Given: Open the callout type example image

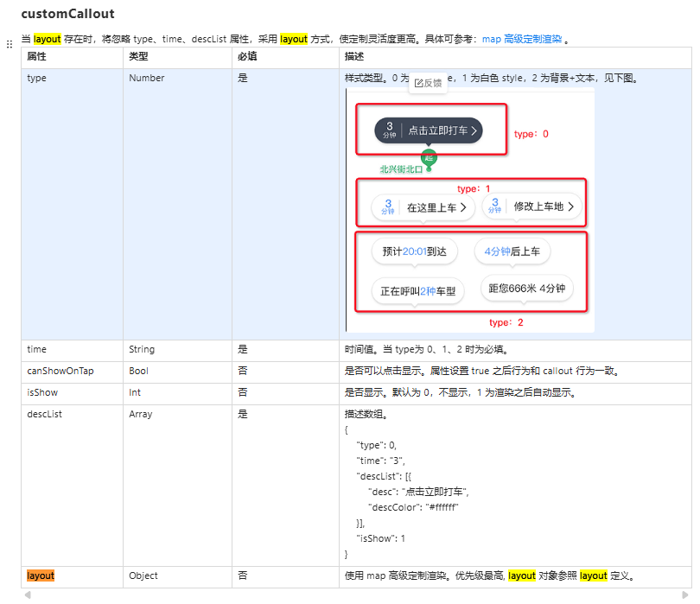Looking at the screenshot, I should [x=470, y=210].
